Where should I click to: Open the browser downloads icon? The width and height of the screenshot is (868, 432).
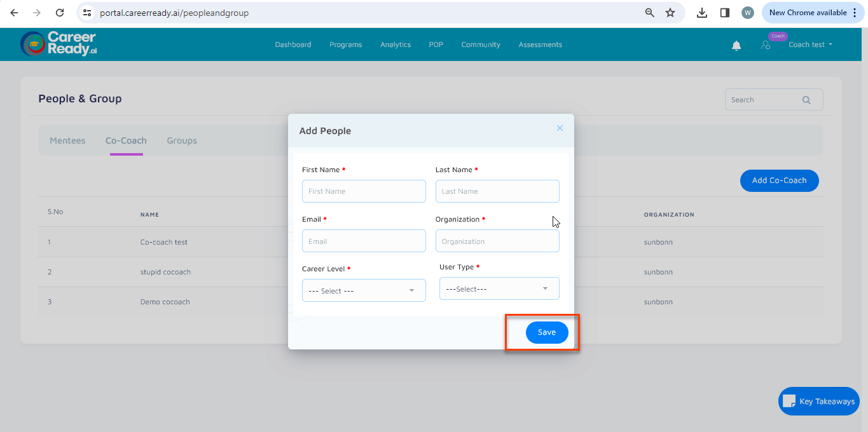[702, 13]
